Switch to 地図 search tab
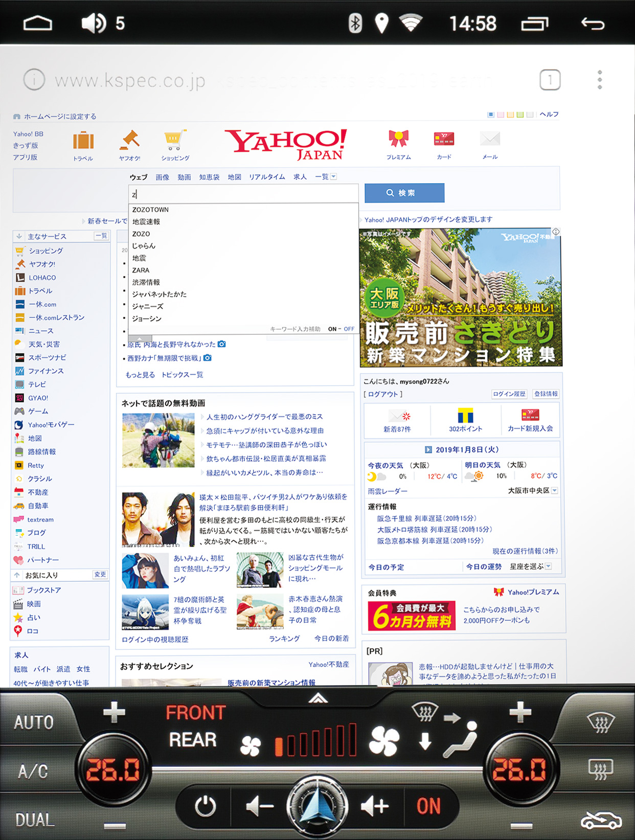 point(235,177)
